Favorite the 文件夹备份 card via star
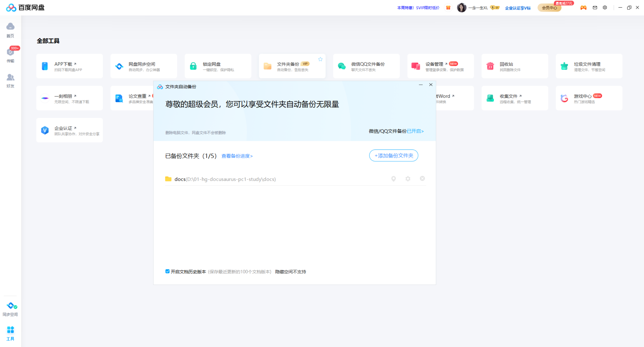 click(x=320, y=59)
